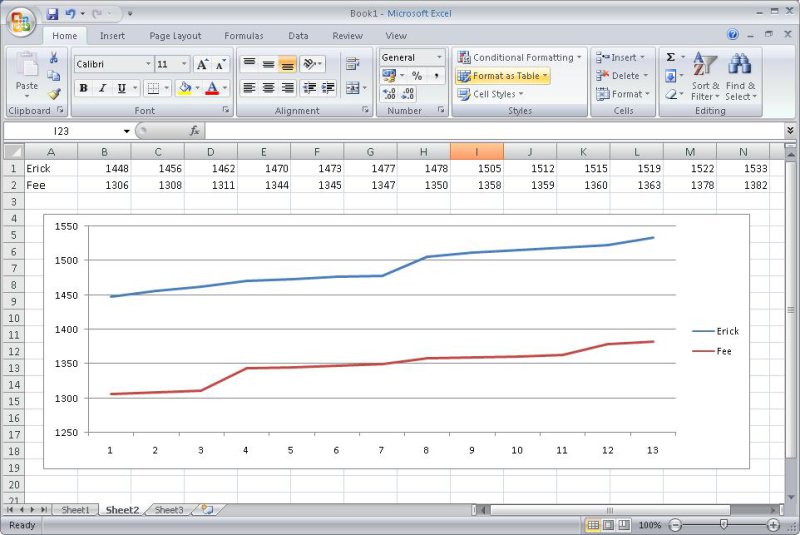The image size is (800, 535).
Task: Open the Review tab
Action: click(x=347, y=36)
